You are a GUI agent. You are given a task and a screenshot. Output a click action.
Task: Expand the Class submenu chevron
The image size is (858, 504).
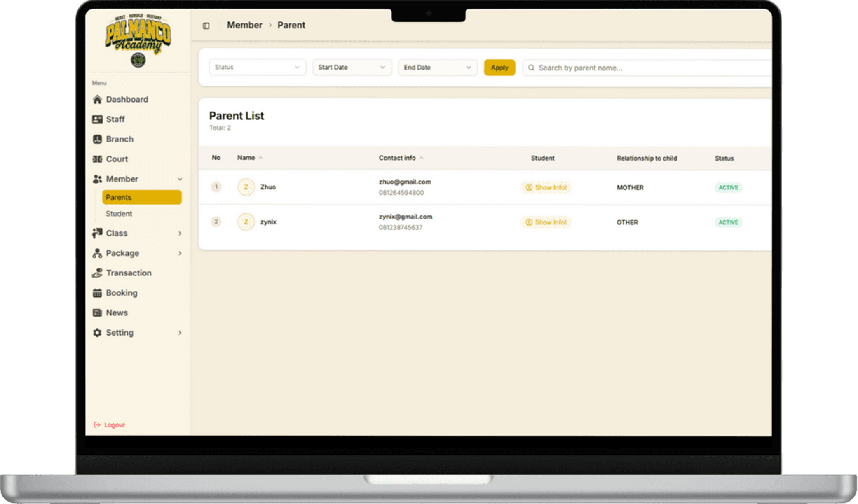pos(180,233)
